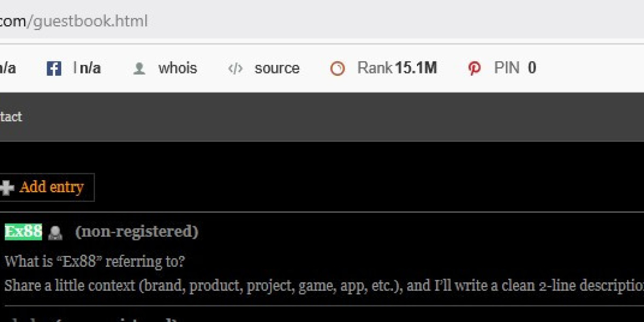
Task: Click the PIN 0 counter
Action: pyautogui.click(x=515, y=68)
